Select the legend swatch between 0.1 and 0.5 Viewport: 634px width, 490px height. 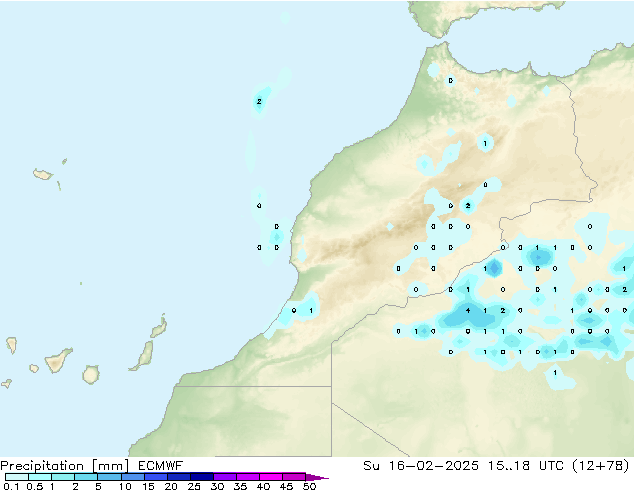coord(17,477)
